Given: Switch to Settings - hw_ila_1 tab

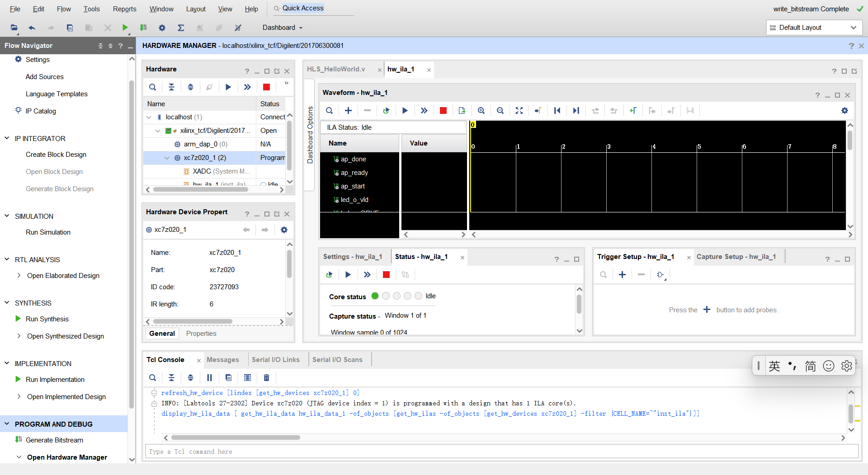Looking at the screenshot, I should pyautogui.click(x=353, y=257).
